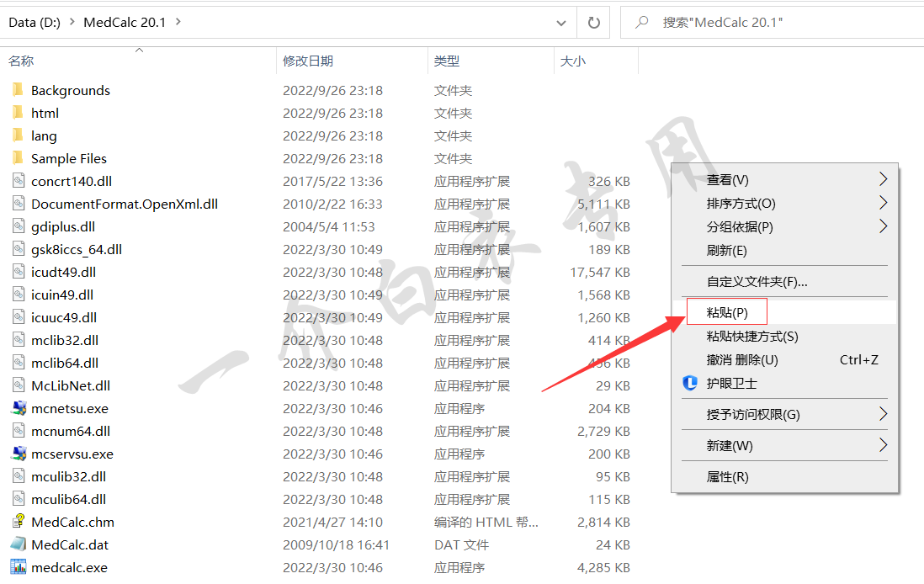This screenshot has height=584, width=924.
Task: Click the lang folder icon
Action: 19,135
